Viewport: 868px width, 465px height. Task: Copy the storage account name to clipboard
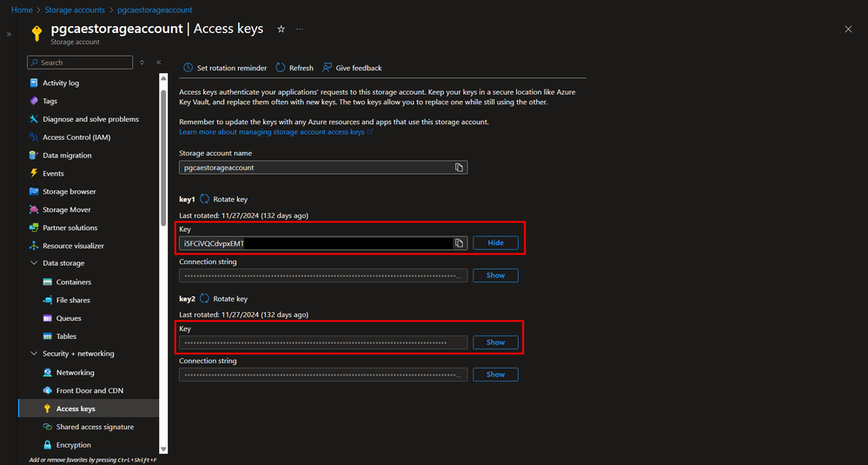459,167
